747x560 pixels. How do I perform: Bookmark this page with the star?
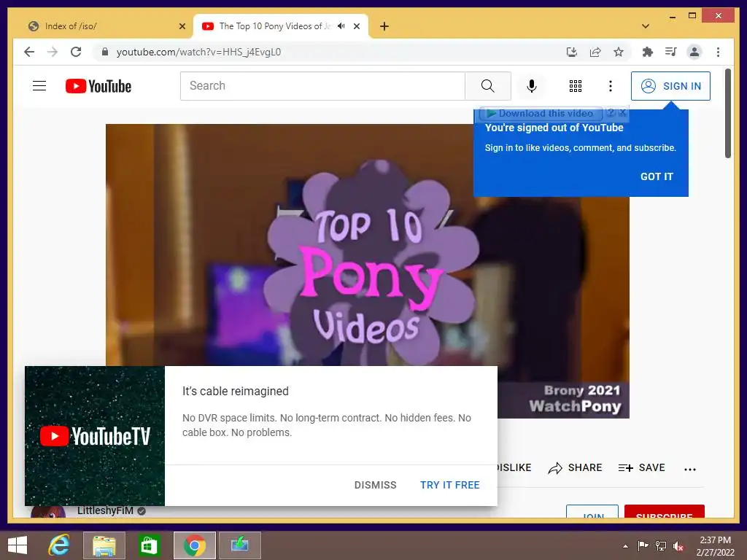pos(619,52)
